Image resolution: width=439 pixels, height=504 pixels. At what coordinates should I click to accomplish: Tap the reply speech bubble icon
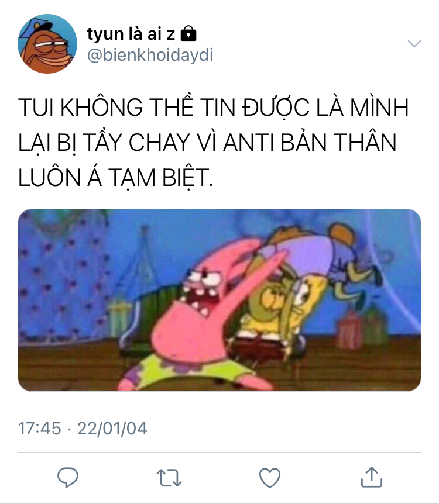click(67, 477)
